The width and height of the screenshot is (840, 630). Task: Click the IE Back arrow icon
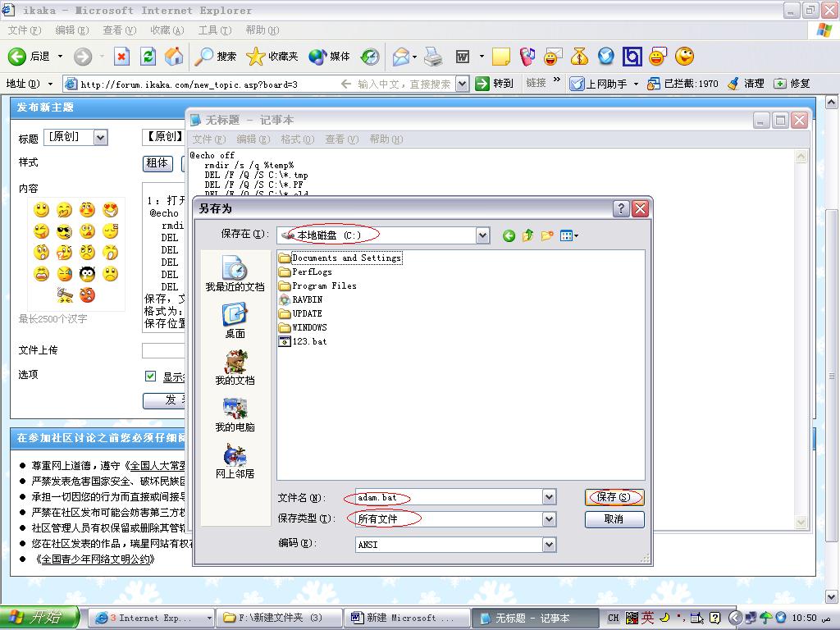tap(17, 57)
